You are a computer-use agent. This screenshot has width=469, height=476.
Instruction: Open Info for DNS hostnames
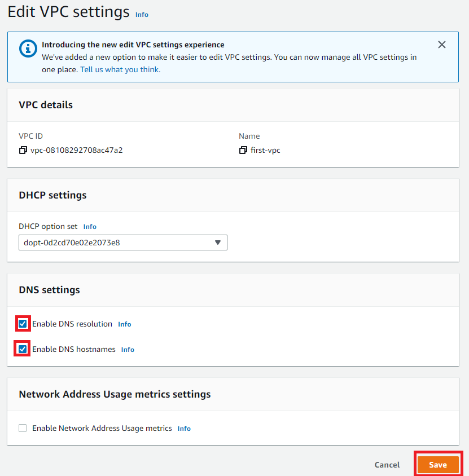[128, 350]
